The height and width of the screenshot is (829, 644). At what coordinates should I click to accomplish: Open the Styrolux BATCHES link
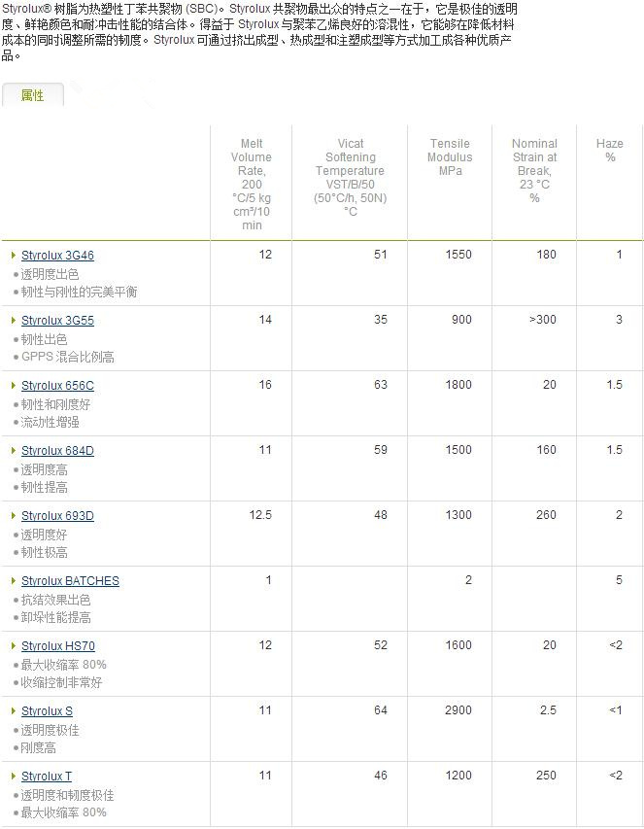click(x=70, y=581)
